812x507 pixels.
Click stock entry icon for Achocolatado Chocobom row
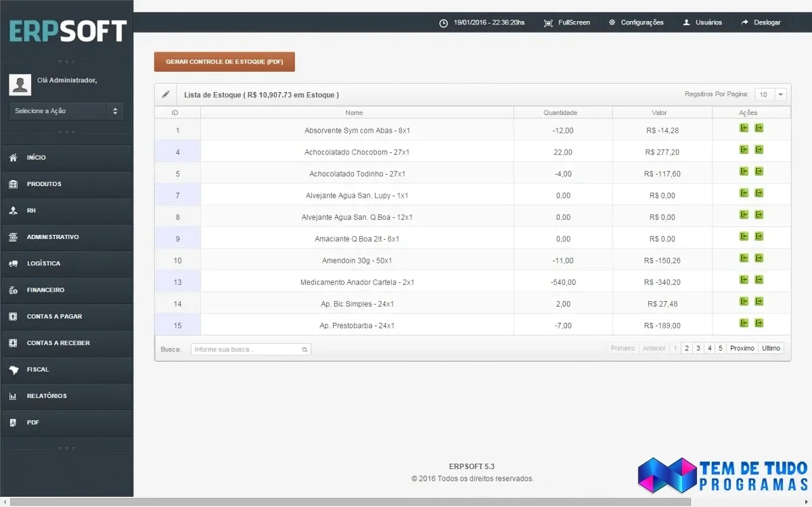click(744, 150)
